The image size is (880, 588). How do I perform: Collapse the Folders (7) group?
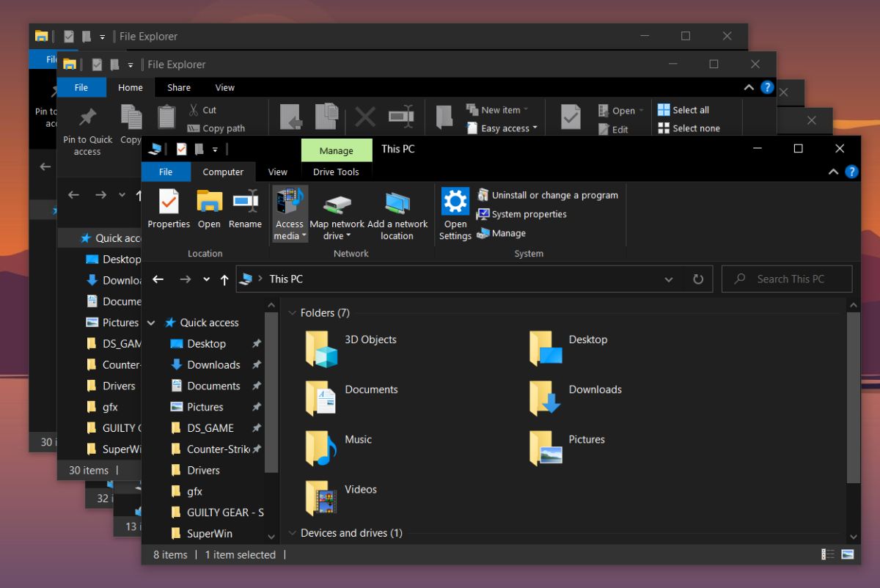point(292,313)
